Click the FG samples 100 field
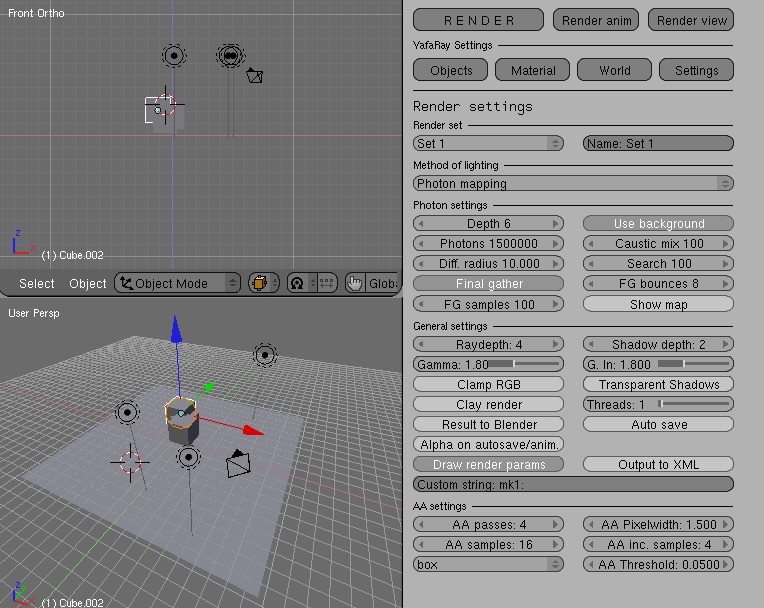 click(x=488, y=304)
